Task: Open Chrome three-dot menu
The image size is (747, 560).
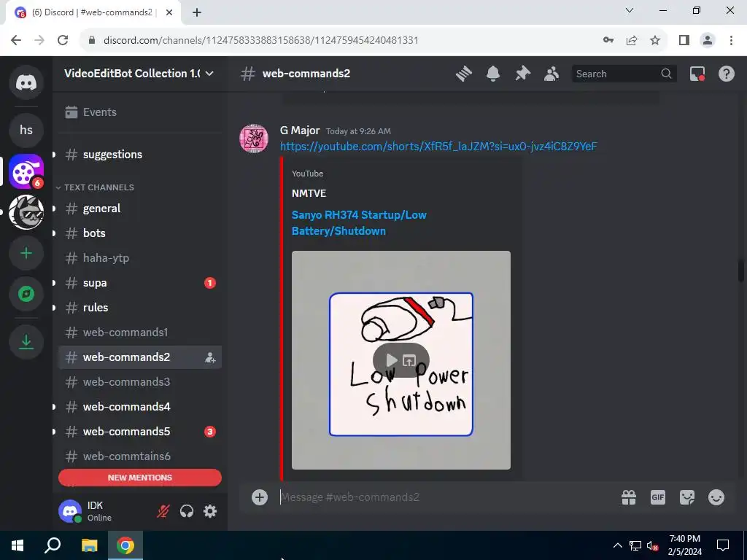Action: click(x=731, y=40)
